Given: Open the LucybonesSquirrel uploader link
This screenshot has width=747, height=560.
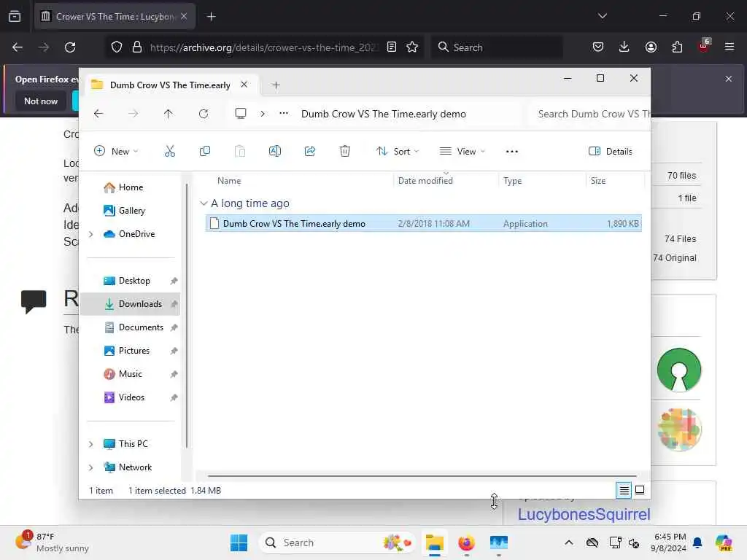Looking at the screenshot, I should point(584,514).
